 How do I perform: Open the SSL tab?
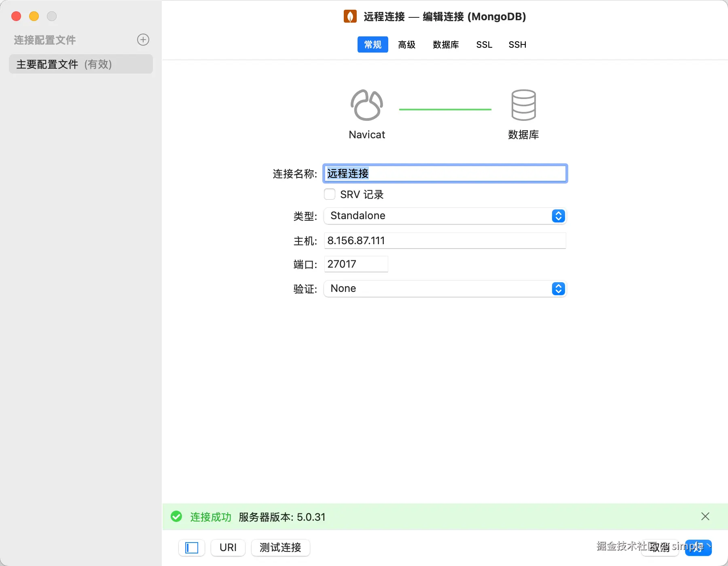coord(484,44)
